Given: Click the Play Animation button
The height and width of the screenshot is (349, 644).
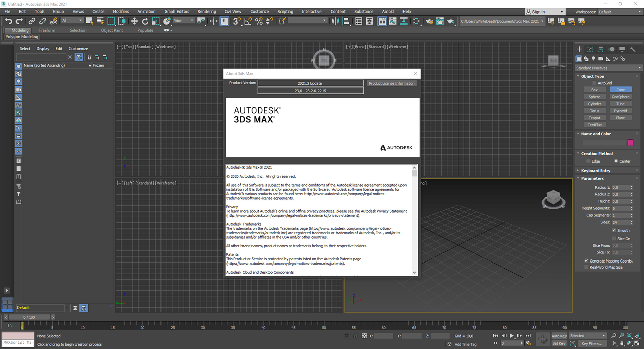Looking at the screenshot, I should pos(512,335).
